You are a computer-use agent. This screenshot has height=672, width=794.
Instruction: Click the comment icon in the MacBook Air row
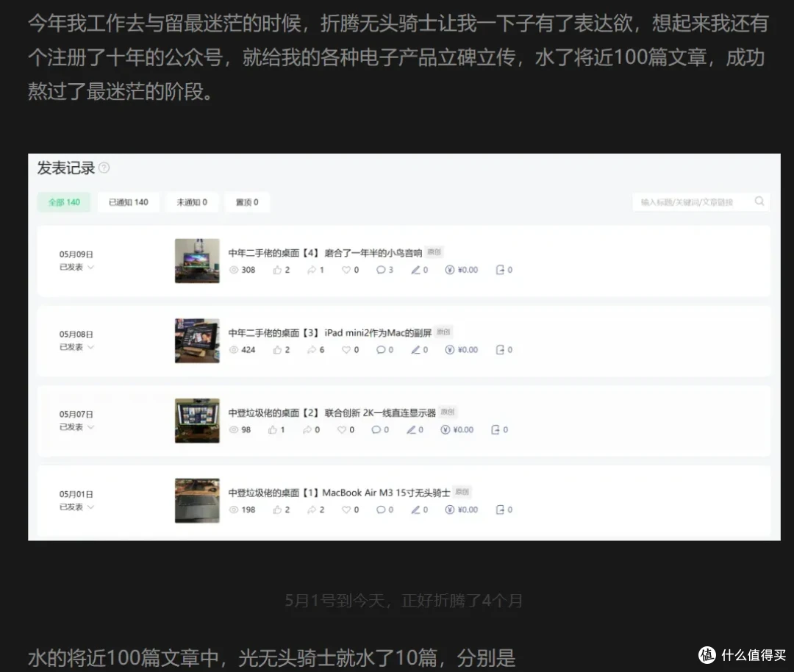381,510
